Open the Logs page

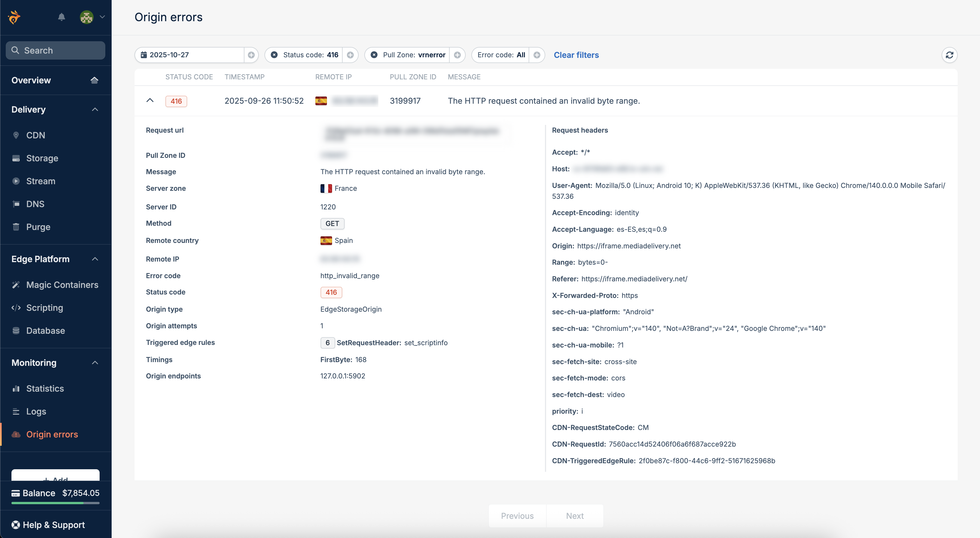36,411
